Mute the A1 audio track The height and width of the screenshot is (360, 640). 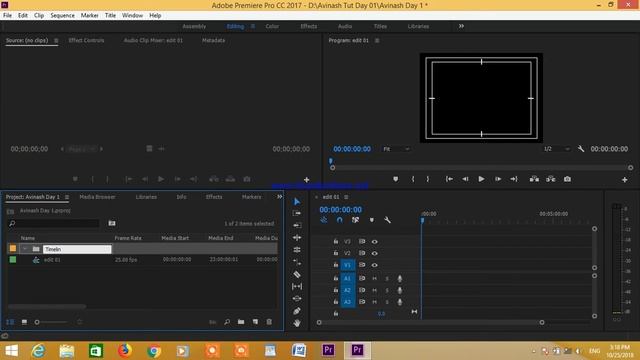pos(374,278)
